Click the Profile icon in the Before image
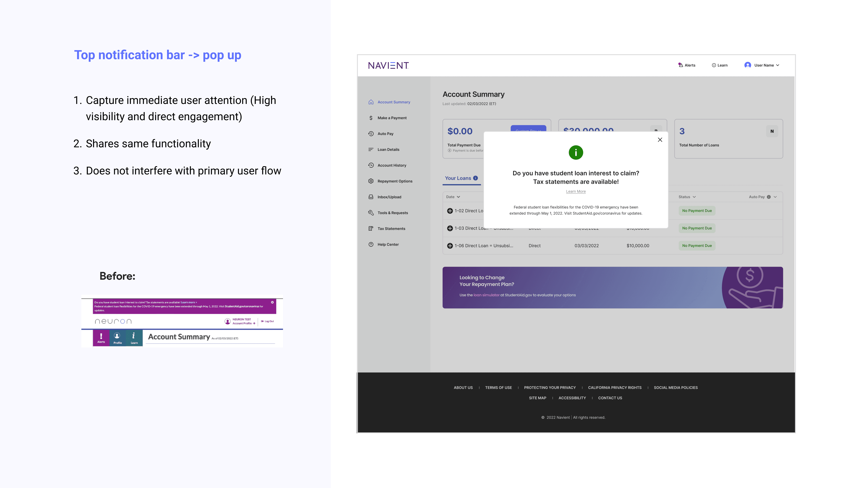 [117, 338]
